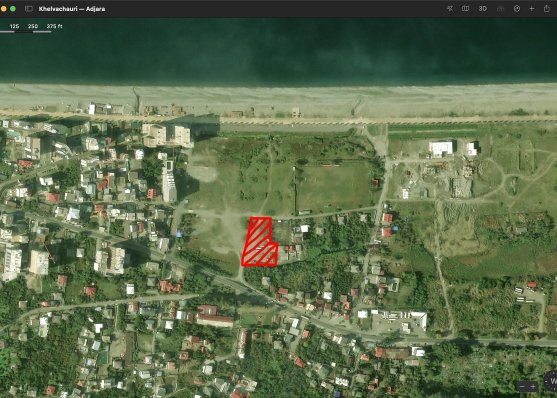This screenshot has width=557, height=398.
Task: Open the Share icon in toolbar
Action: coord(547,9)
